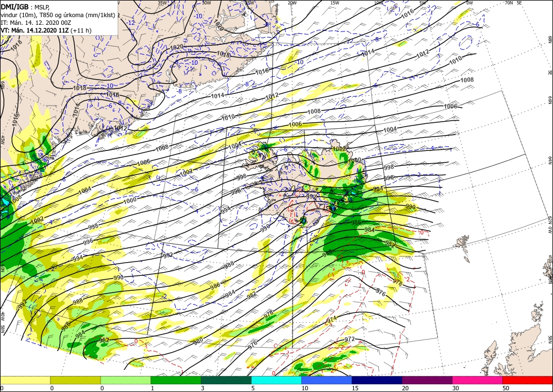Click the '972' isobar label
The image size is (553, 392).
click(349, 339)
